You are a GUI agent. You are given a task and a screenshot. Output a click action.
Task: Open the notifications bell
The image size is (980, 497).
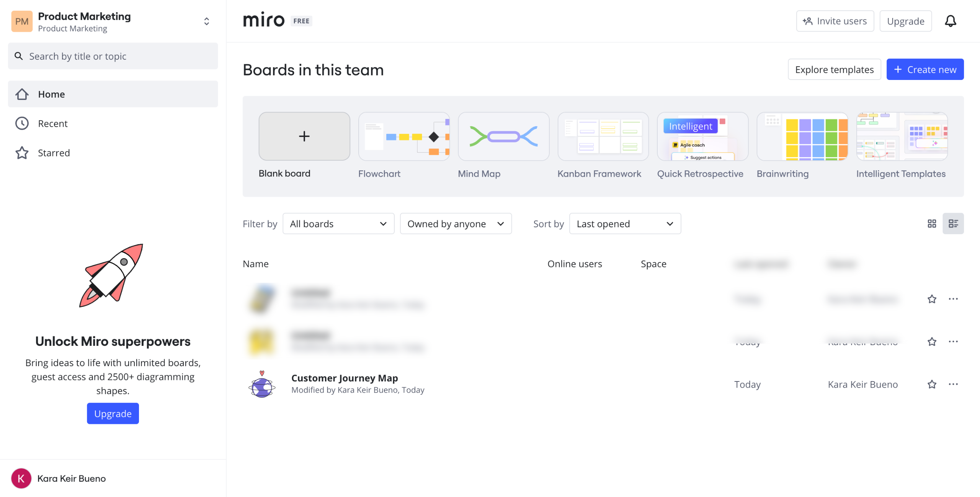tap(950, 21)
